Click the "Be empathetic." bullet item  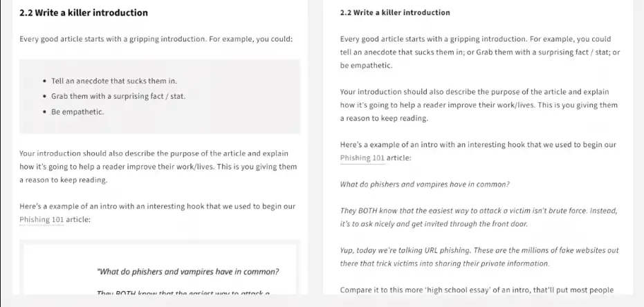tap(77, 111)
